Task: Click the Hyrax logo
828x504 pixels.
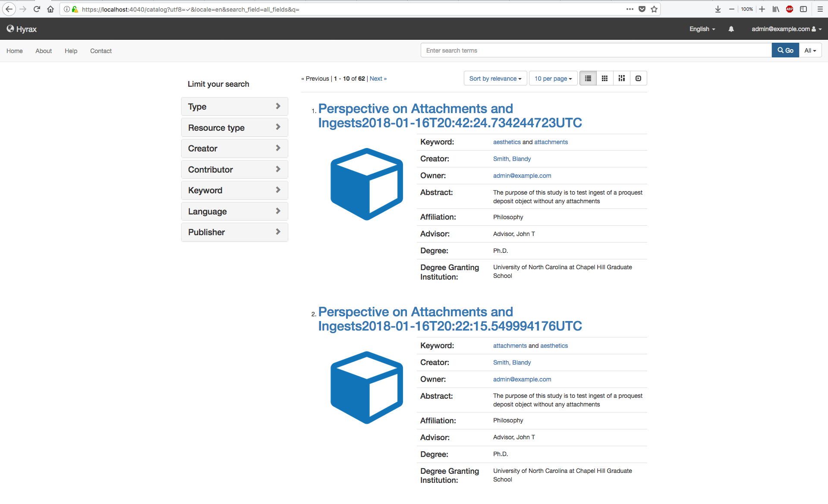Action: (x=22, y=29)
